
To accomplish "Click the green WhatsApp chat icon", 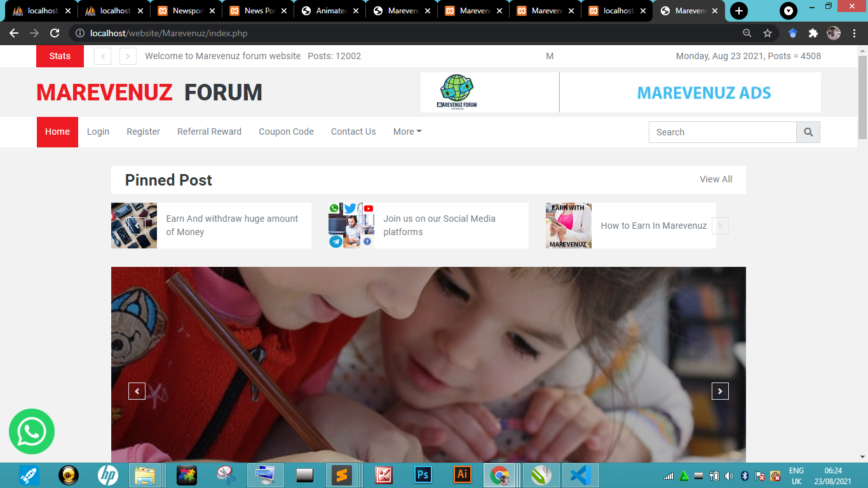I will (x=32, y=431).
